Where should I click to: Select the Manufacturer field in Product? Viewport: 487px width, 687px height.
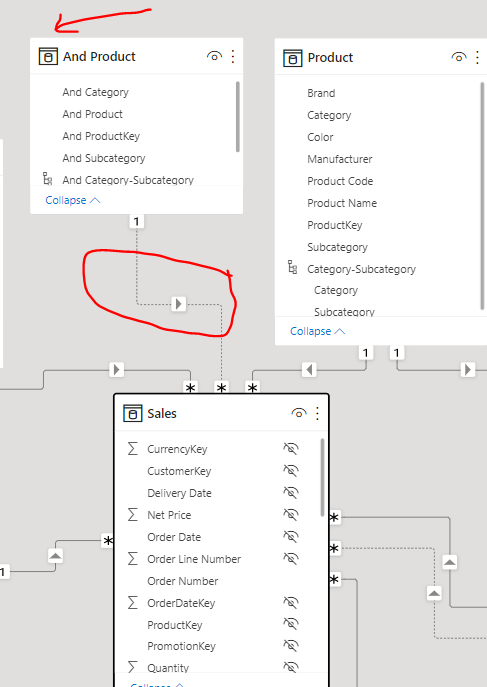tap(340, 159)
